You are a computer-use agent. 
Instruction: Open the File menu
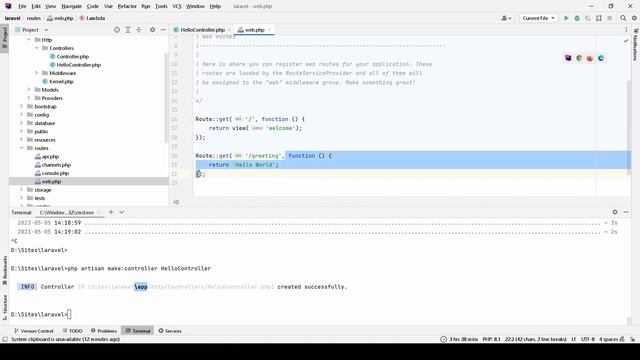pyautogui.click(x=22, y=6)
